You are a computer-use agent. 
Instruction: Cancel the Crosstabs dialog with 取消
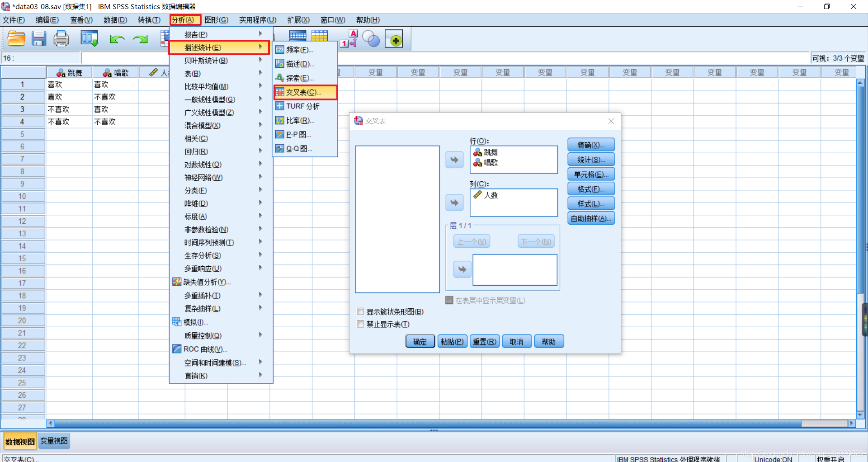[x=516, y=341]
